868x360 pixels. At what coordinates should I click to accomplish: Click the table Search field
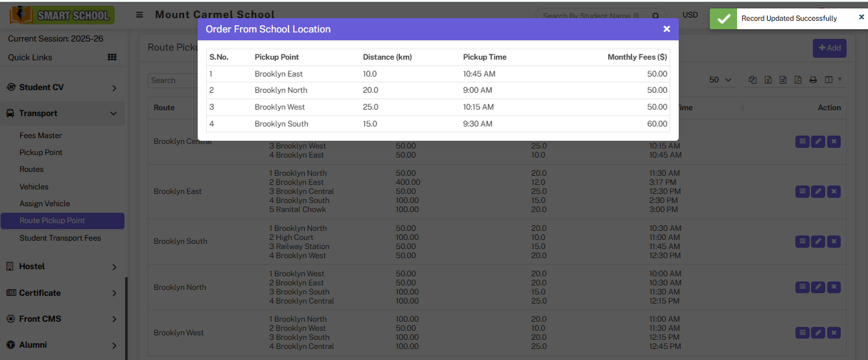[172, 80]
